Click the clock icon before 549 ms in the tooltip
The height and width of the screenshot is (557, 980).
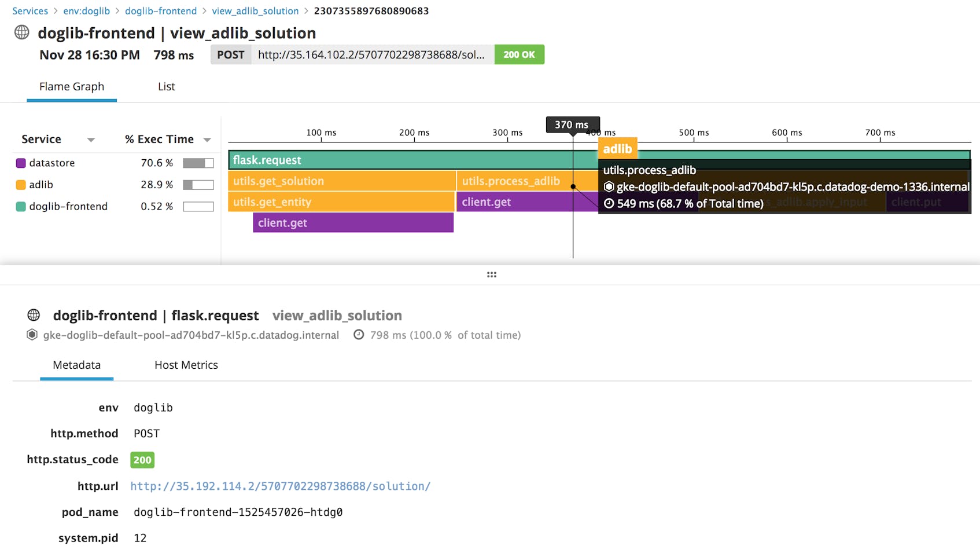[x=609, y=204]
